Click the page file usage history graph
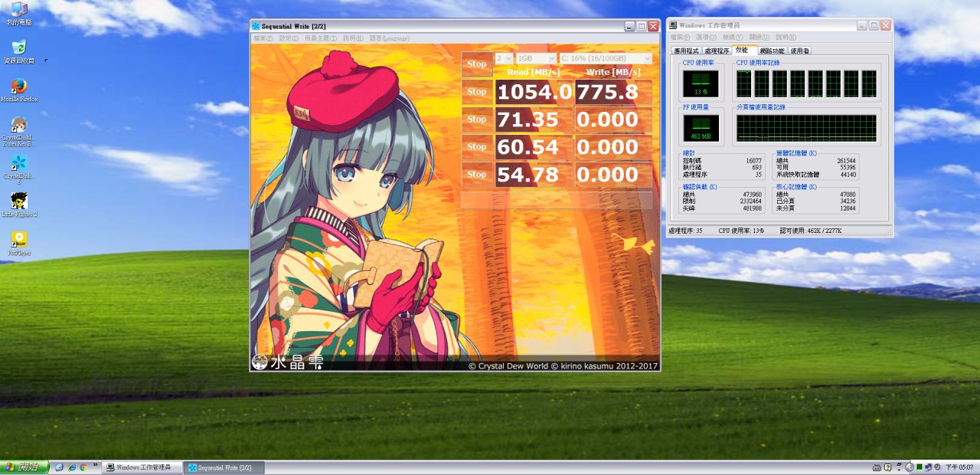 pyautogui.click(x=806, y=129)
